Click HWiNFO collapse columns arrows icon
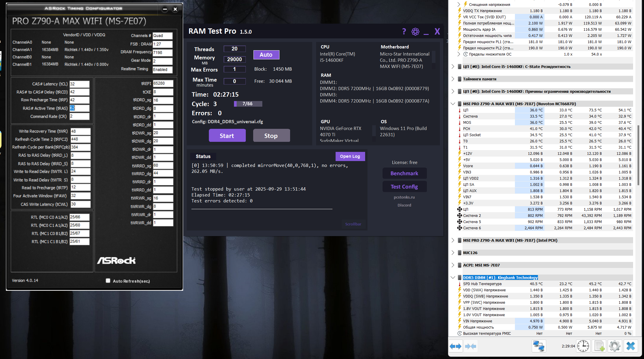Screen dimensions: 644x359 pos(470,346)
